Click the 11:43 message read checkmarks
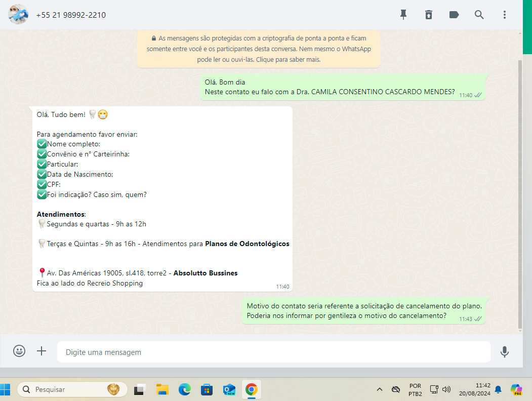Image resolution: width=532 pixels, height=401 pixels. (478, 319)
